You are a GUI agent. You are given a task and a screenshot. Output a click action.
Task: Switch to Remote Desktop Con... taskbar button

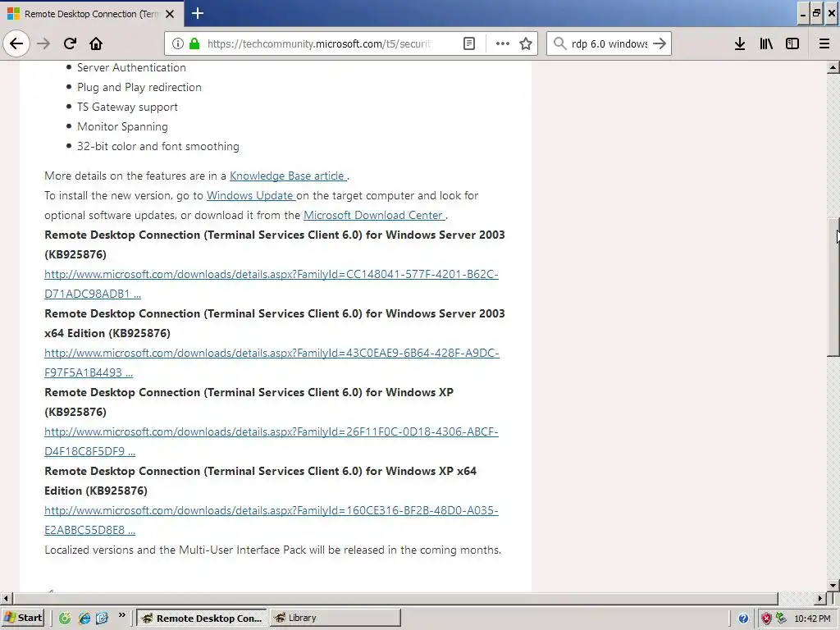click(202, 618)
